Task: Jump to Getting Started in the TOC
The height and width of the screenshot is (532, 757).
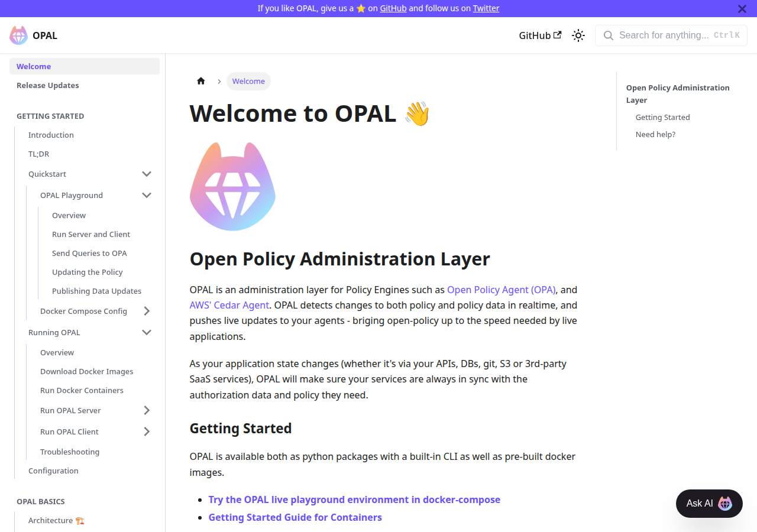Action: (x=662, y=117)
